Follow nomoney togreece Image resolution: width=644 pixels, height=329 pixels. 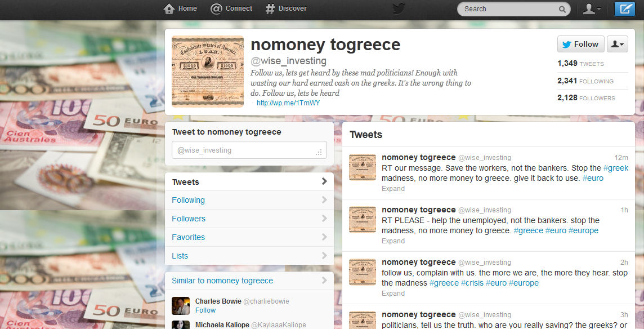[581, 44]
